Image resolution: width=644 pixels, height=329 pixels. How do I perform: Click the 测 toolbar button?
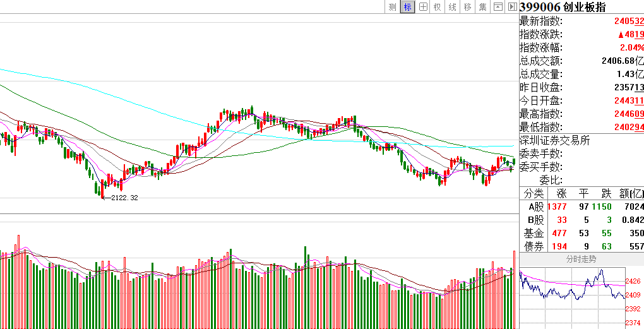pyautogui.click(x=392, y=7)
